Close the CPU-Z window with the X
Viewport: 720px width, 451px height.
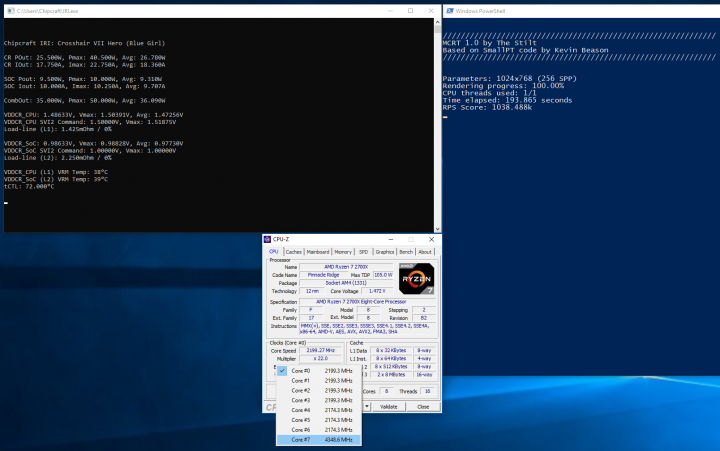click(431, 239)
